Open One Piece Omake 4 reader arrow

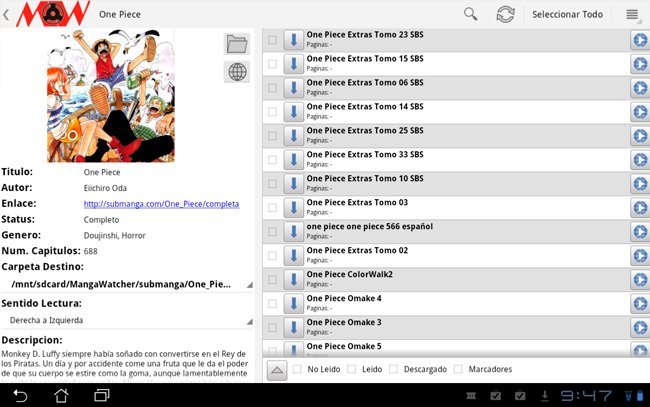[639, 303]
